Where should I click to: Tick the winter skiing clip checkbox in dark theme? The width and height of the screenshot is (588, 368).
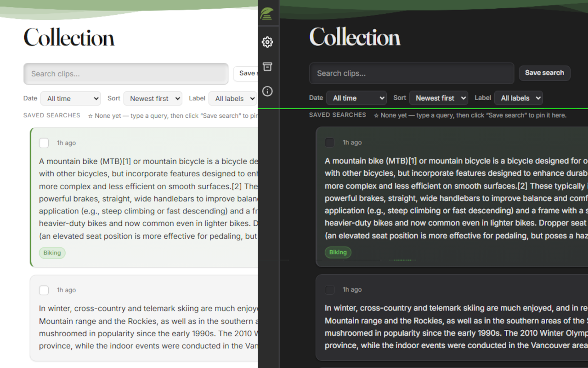tap(329, 290)
